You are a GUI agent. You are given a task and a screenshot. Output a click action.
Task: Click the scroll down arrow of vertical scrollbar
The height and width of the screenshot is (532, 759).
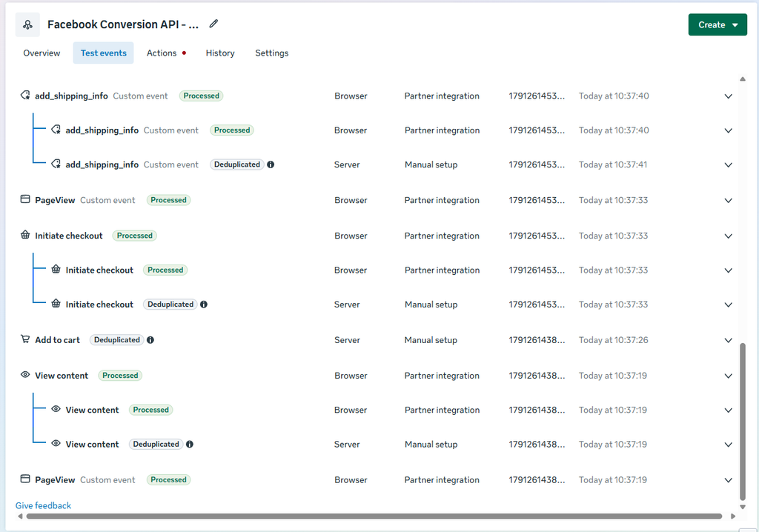click(x=743, y=508)
